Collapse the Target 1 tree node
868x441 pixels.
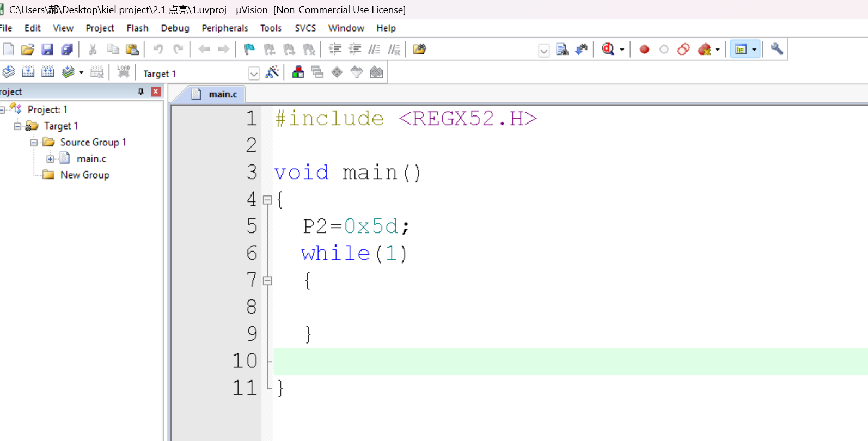pyautogui.click(x=17, y=126)
